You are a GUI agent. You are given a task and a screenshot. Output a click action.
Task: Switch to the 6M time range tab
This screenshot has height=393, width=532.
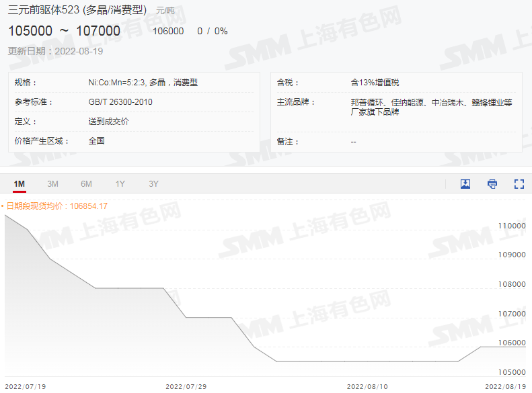tap(86, 184)
